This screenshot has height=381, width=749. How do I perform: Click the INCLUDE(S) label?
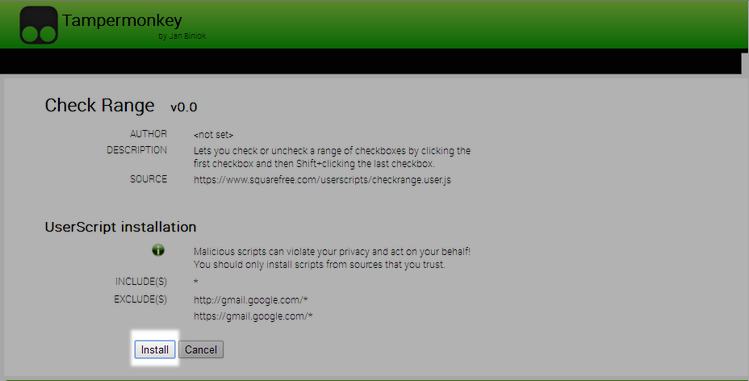click(x=141, y=282)
